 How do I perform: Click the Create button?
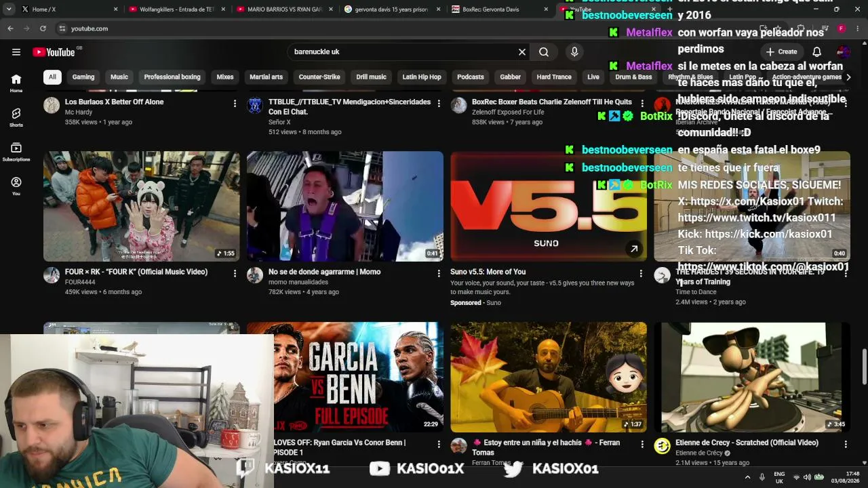tap(781, 52)
